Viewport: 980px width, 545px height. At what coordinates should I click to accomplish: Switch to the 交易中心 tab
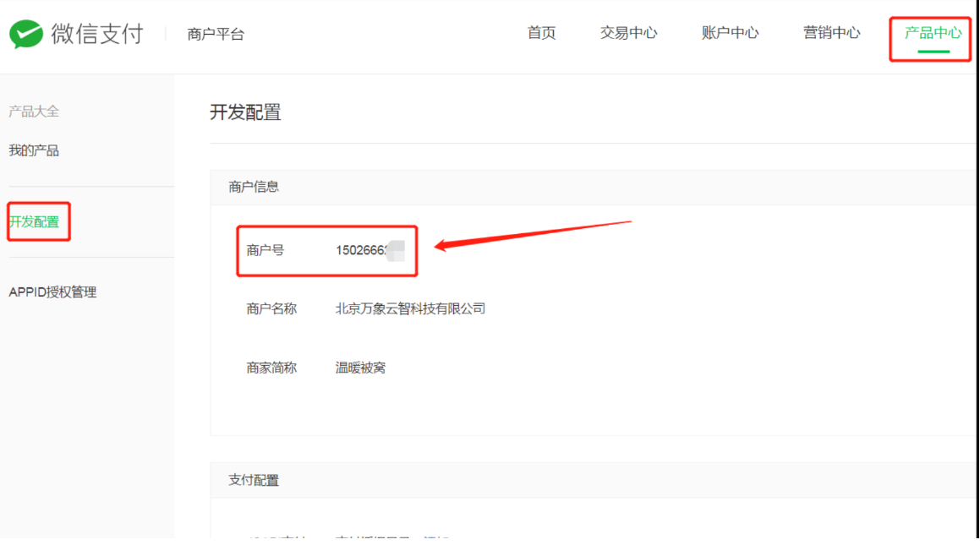tap(629, 33)
